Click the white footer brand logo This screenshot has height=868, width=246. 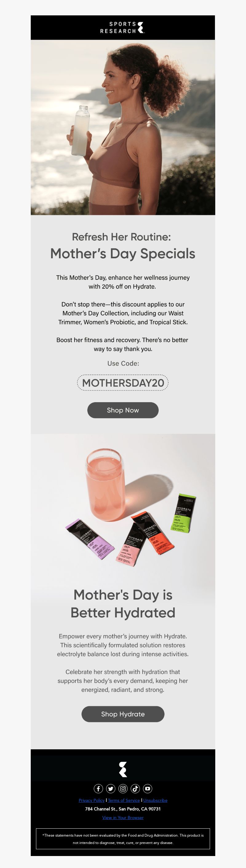tap(123, 769)
